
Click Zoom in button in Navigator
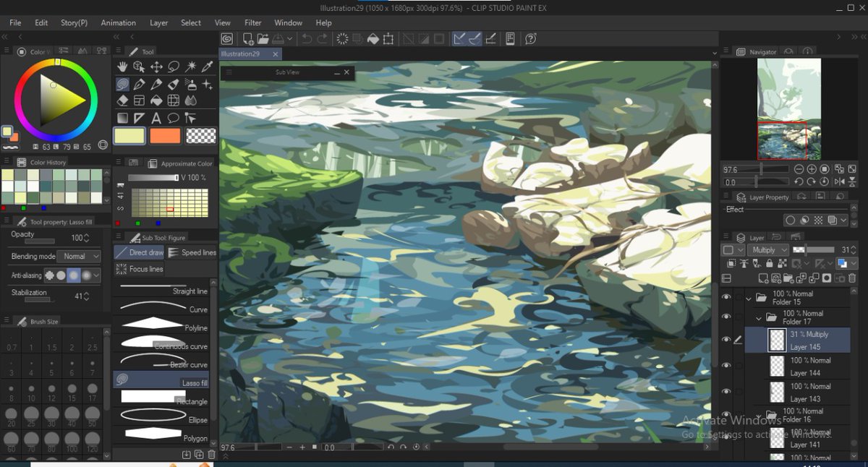[812, 169]
